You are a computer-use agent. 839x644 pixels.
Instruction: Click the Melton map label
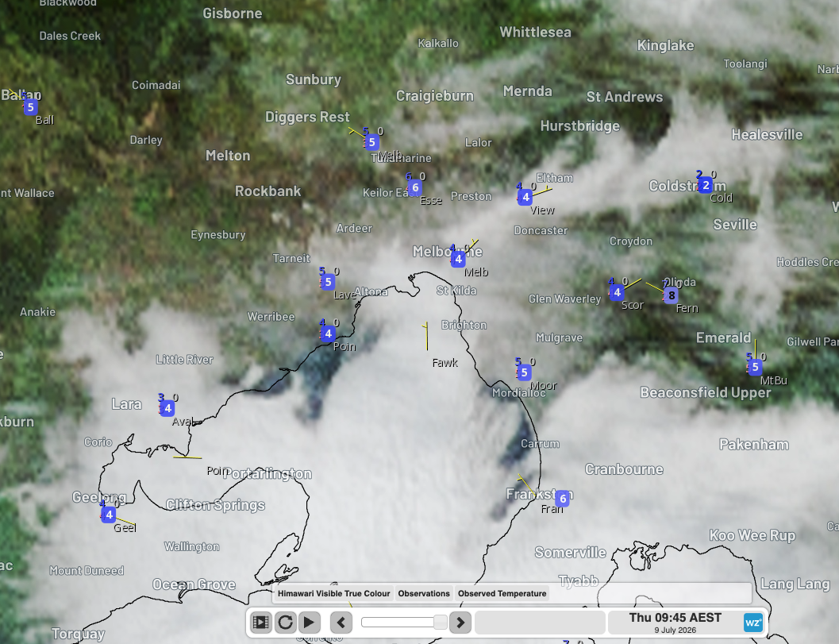[228, 156]
